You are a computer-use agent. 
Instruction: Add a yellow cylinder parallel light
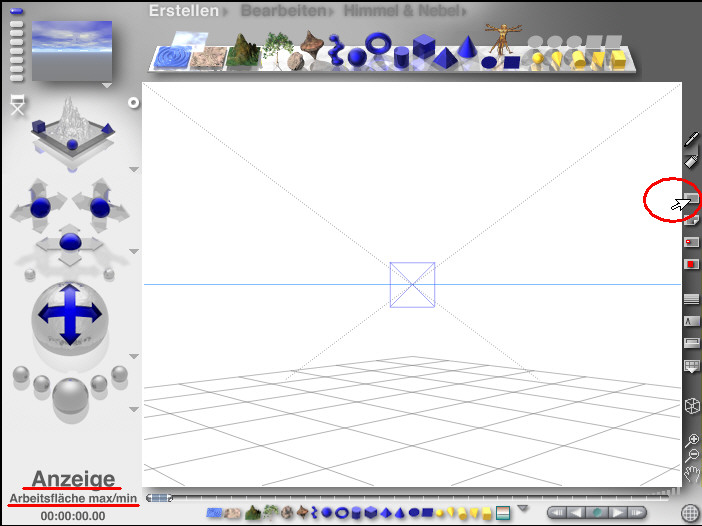578,60
